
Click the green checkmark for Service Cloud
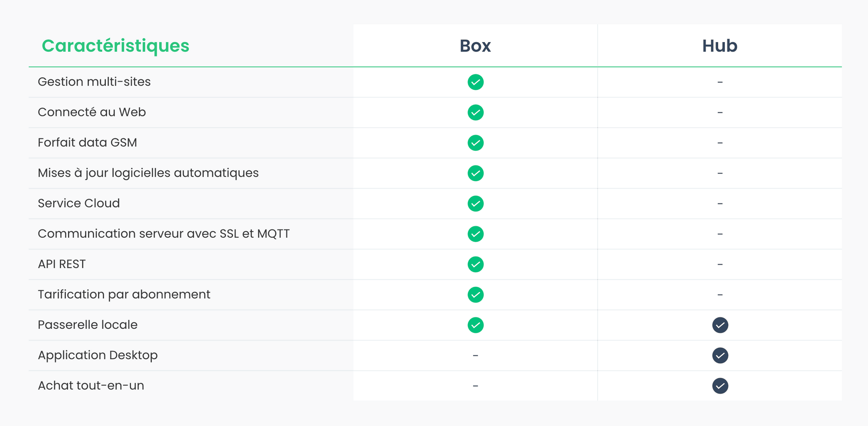[x=475, y=203]
